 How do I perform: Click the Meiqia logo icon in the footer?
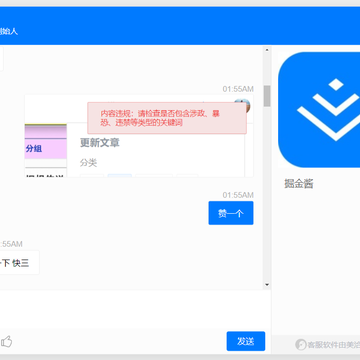coord(301,345)
